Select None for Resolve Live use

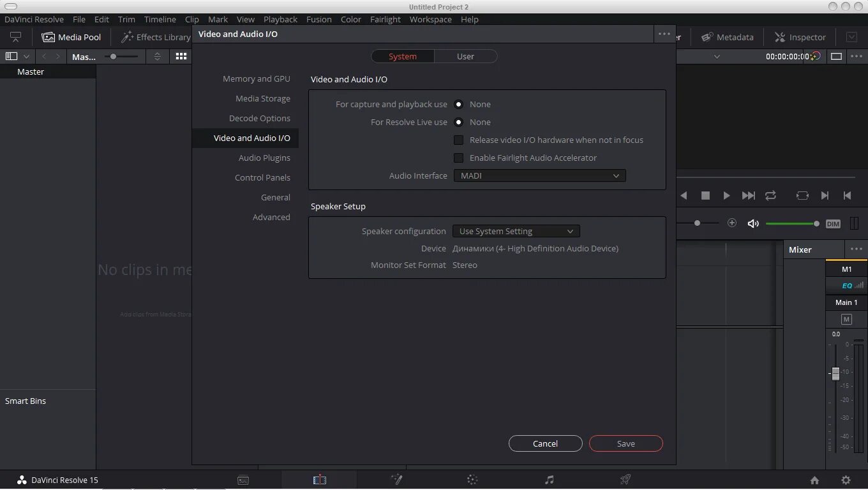[458, 122]
